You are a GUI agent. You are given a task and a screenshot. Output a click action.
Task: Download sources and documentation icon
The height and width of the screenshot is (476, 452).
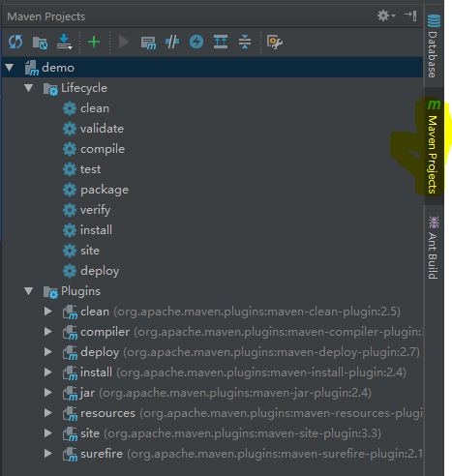[65, 42]
